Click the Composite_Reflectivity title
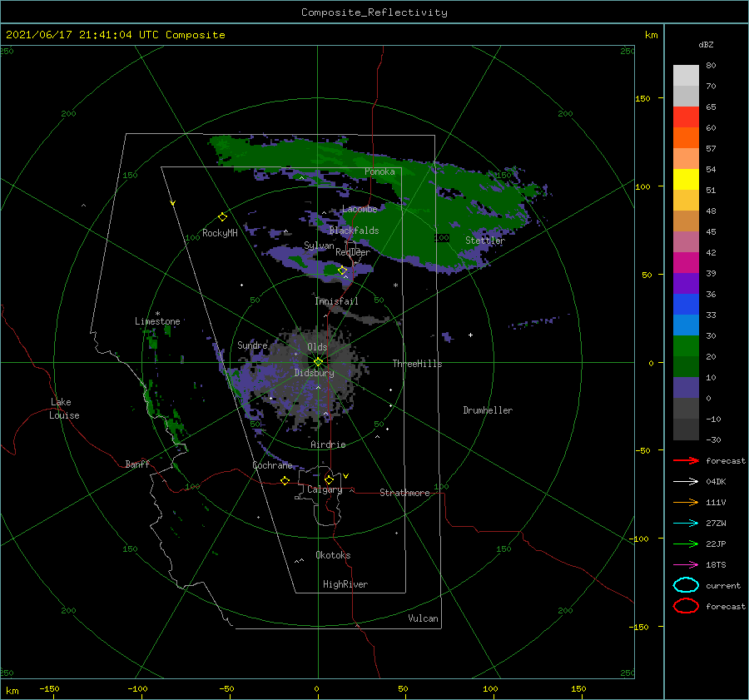 (374, 12)
